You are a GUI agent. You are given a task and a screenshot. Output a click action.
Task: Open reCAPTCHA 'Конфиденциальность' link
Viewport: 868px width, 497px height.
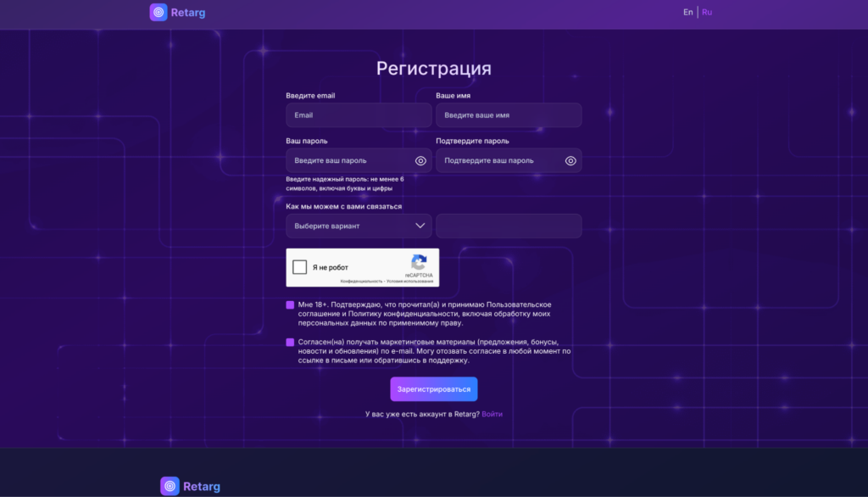pos(361,282)
